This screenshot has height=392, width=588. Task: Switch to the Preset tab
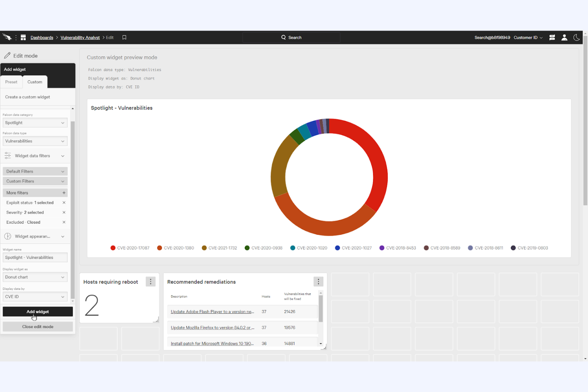12,82
